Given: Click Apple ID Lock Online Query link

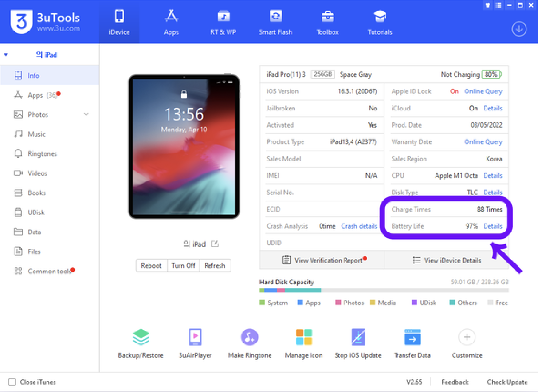Looking at the screenshot, I should click(483, 91).
